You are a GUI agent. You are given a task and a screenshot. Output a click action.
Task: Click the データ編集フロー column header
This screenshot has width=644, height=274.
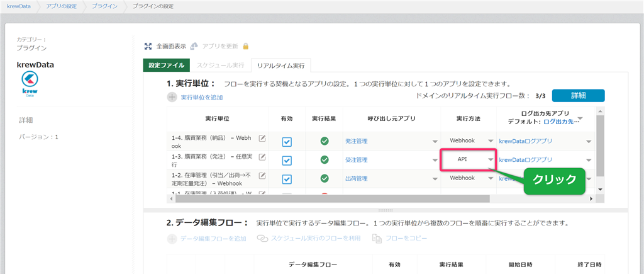coord(313,264)
